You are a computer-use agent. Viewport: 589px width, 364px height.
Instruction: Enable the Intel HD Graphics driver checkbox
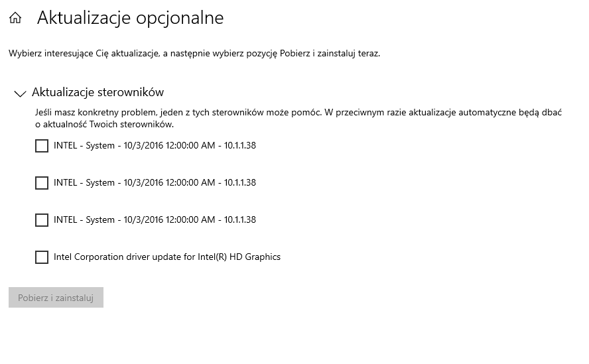[42, 257]
